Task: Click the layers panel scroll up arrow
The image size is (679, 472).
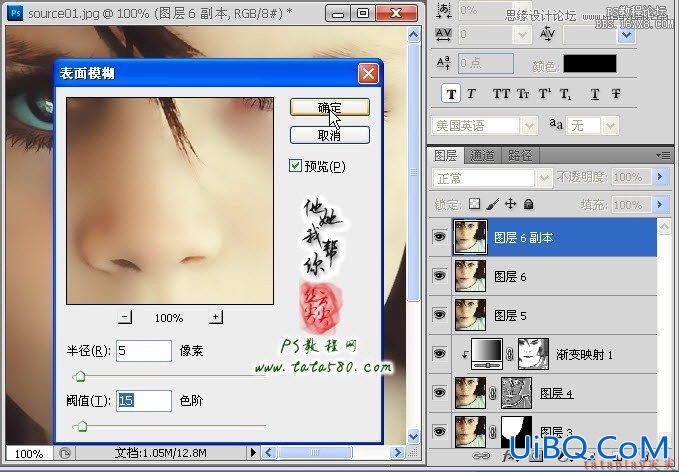Action: [x=664, y=226]
